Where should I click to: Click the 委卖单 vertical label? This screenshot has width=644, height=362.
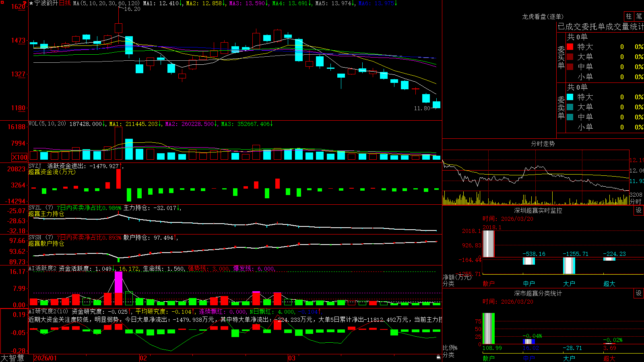pos(561,108)
